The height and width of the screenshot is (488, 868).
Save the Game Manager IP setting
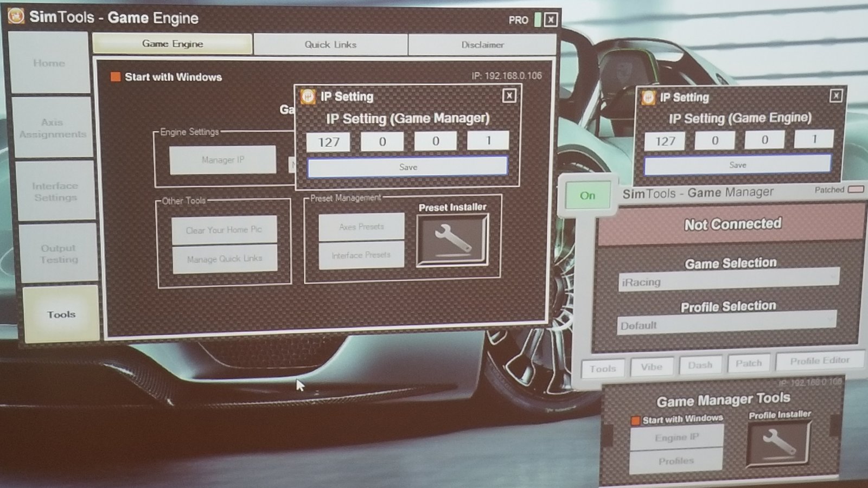[408, 167]
